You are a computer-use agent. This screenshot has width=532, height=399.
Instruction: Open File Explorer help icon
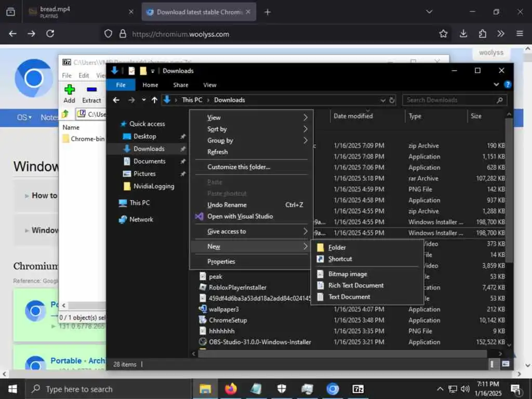(508, 85)
